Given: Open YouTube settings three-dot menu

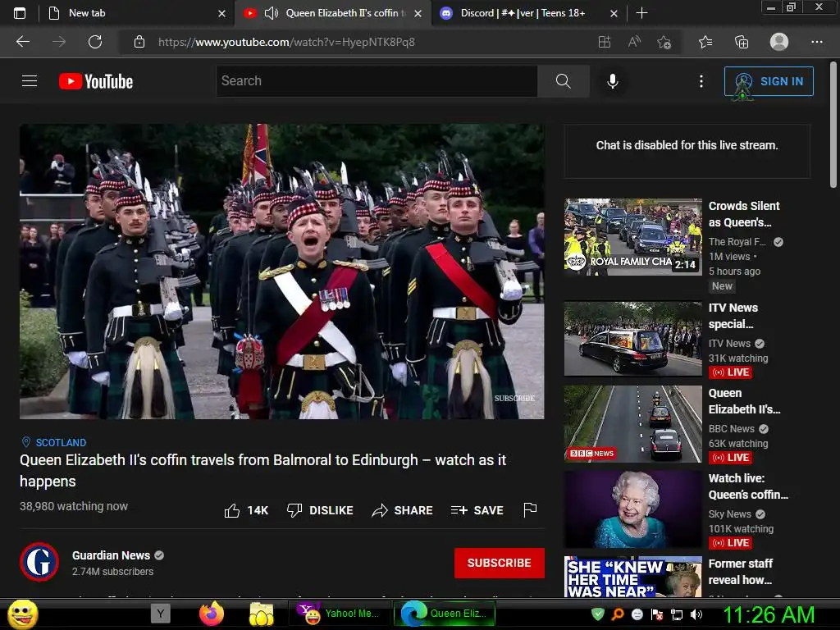Looking at the screenshot, I should point(701,81).
